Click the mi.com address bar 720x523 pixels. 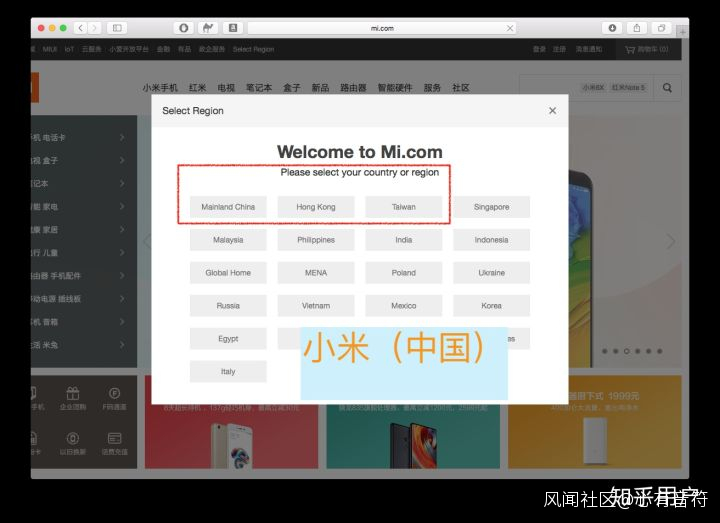382,28
